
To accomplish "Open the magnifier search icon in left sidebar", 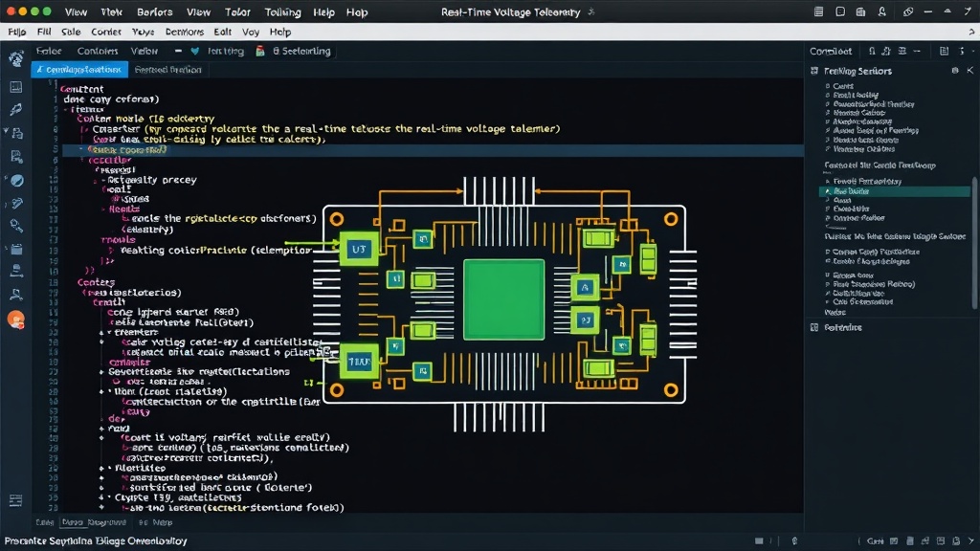I will 17,226.
